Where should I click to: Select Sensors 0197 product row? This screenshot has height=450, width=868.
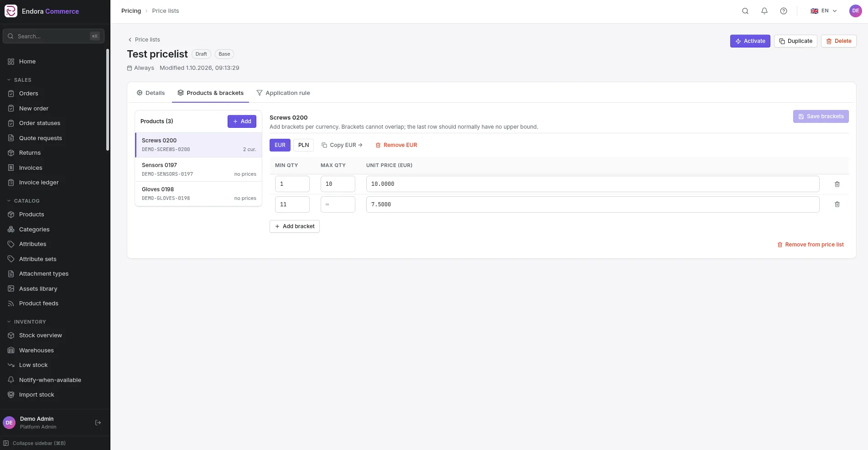(199, 169)
